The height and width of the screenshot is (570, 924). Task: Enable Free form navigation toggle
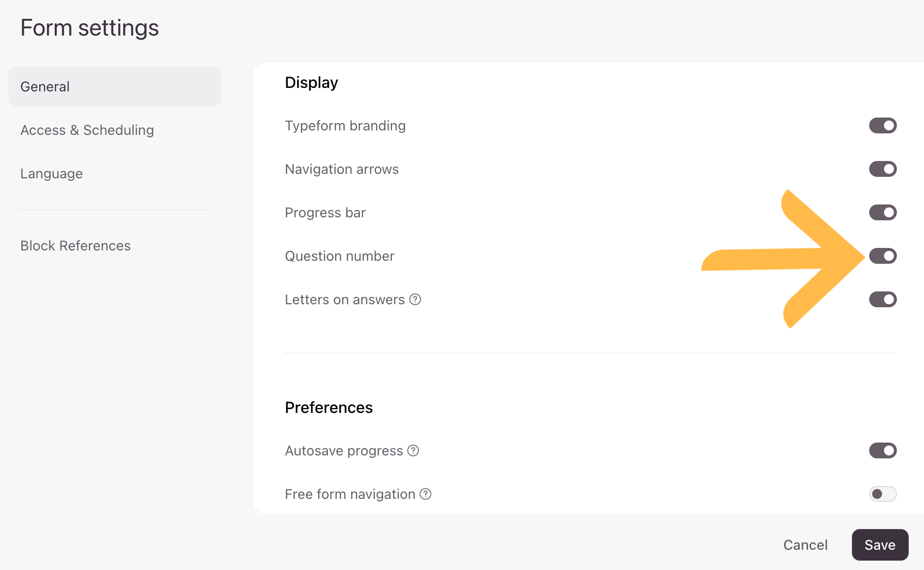pyautogui.click(x=883, y=494)
